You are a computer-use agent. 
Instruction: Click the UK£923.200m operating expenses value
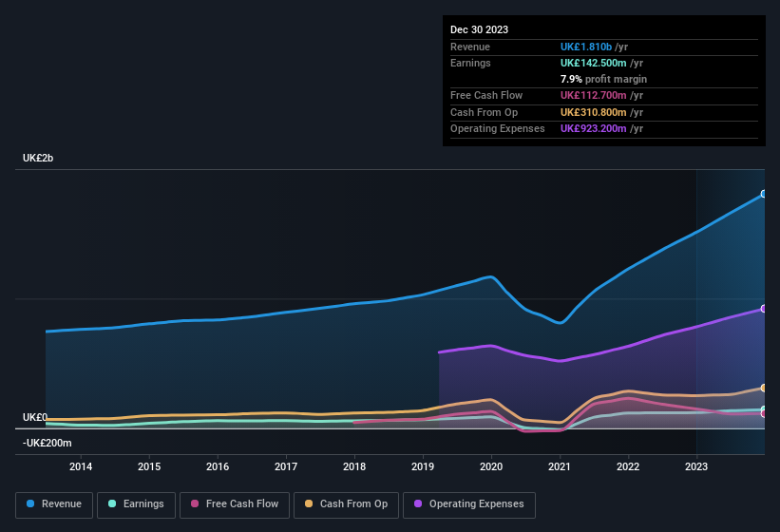click(x=593, y=129)
